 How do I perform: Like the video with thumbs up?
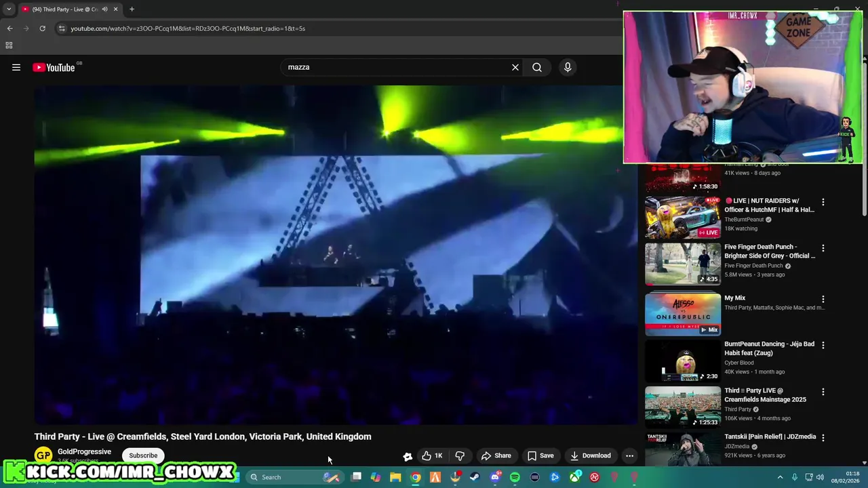point(432,455)
